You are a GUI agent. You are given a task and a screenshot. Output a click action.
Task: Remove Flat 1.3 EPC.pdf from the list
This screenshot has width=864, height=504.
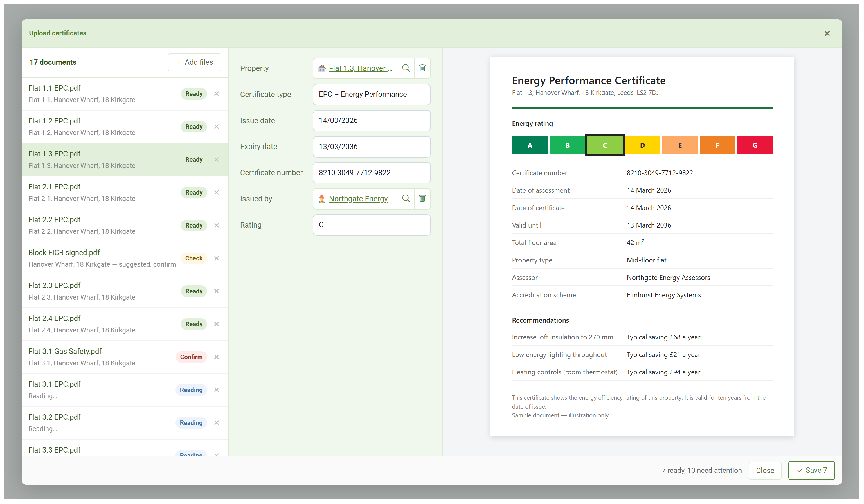[216, 159]
